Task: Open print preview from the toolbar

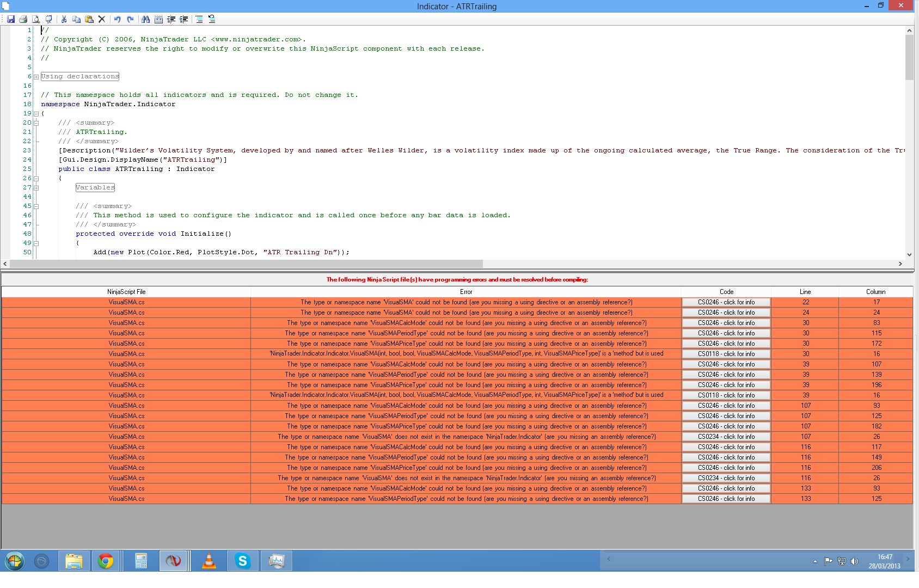Action: click(36, 19)
